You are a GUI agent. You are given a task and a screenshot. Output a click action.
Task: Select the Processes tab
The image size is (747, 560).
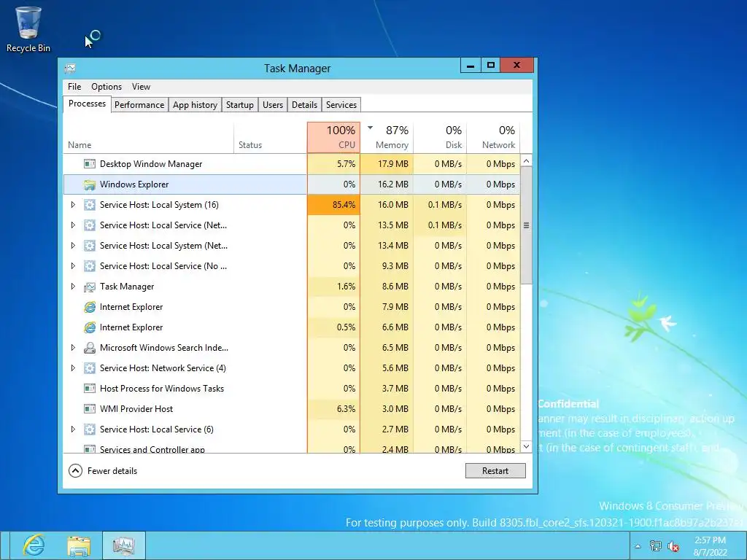[x=88, y=104]
